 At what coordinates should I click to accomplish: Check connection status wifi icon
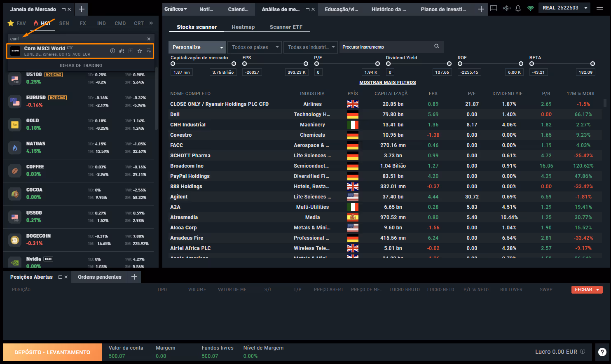(x=531, y=8)
